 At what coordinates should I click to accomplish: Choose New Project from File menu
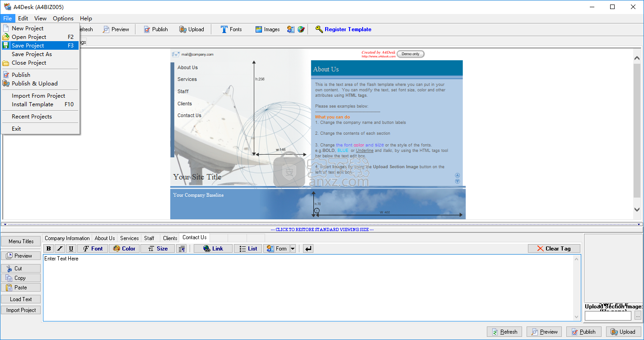click(40, 28)
